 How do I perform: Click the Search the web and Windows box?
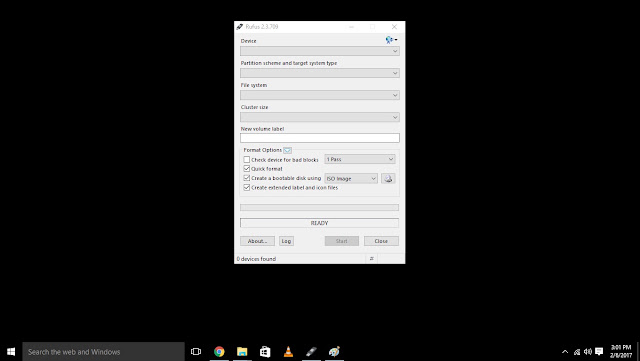[x=103, y=352]
